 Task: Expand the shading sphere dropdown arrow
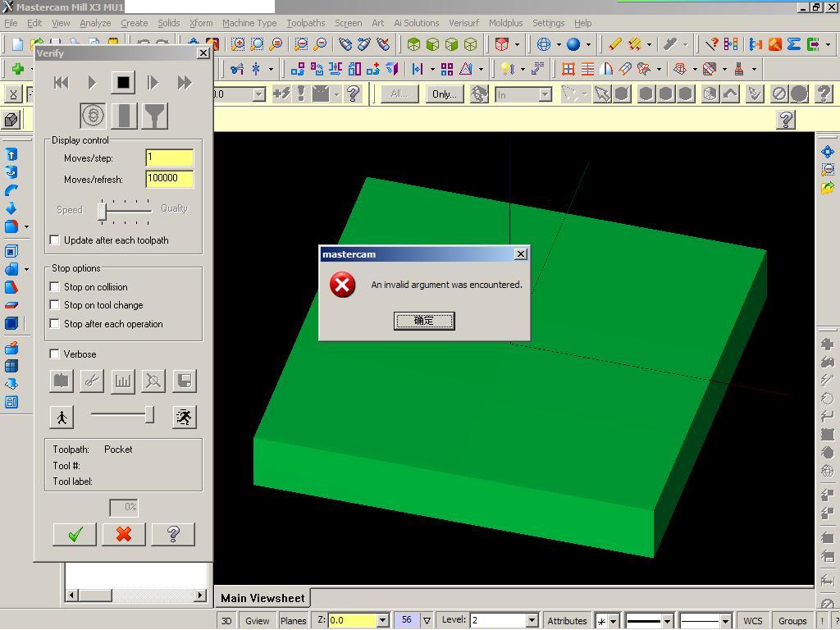(588, 44)
